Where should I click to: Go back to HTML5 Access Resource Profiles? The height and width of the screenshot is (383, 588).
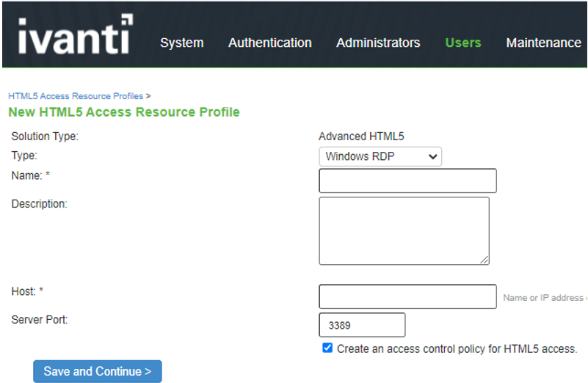pos(76,96)
